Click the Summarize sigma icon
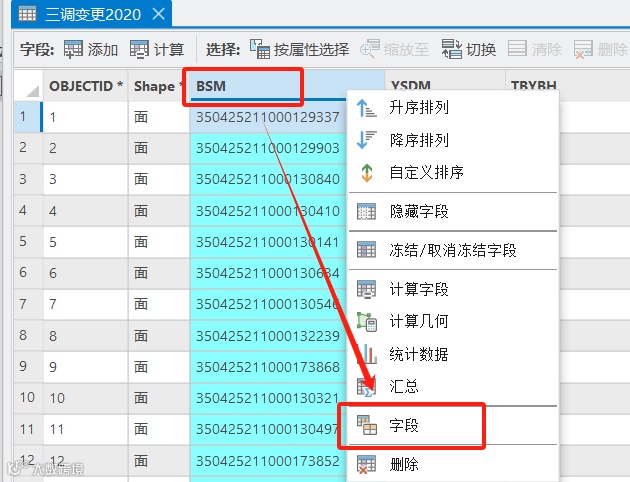630x482 pixels. click(x=366, y=387)
